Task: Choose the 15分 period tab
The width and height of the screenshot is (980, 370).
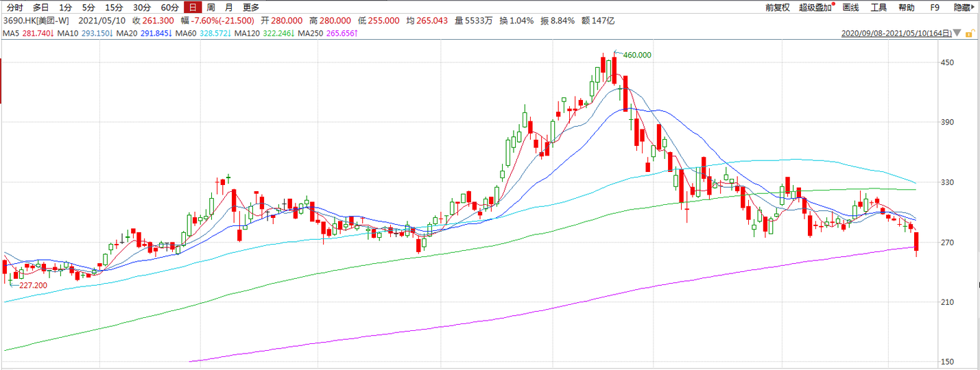Action: coord(114,8)
